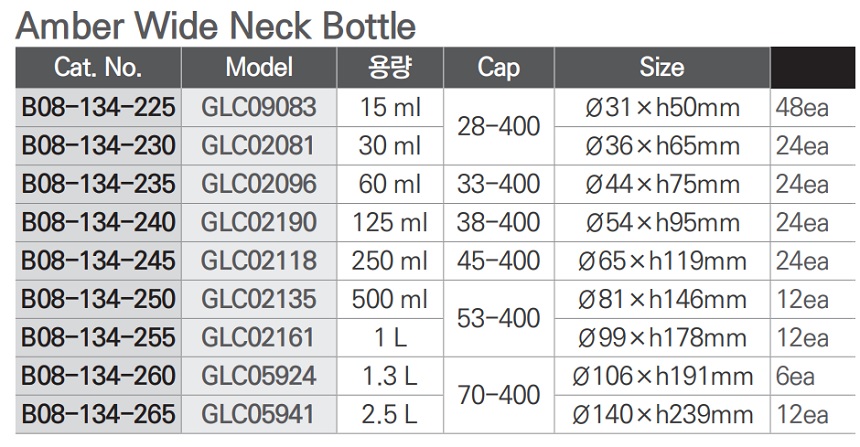Click the 48ea quantity cell
The height and width of the screenshot is (447, 860).
click(x=802, y=107)
